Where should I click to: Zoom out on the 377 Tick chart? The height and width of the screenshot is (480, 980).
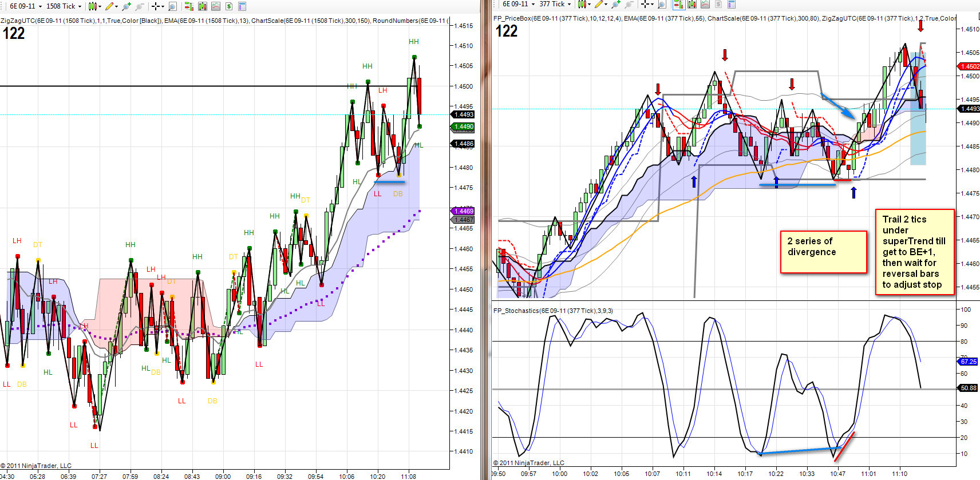[629, 4]
